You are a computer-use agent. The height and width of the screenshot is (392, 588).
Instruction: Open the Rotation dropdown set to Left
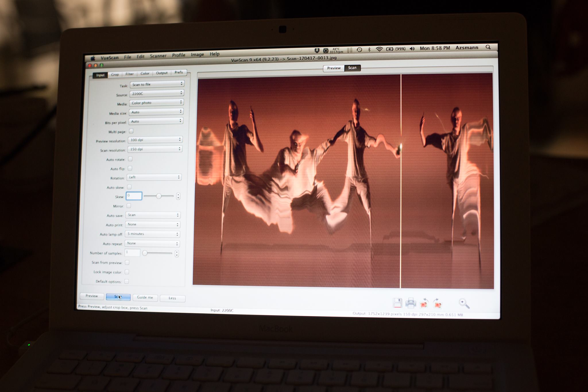click(x=154, y=177)
